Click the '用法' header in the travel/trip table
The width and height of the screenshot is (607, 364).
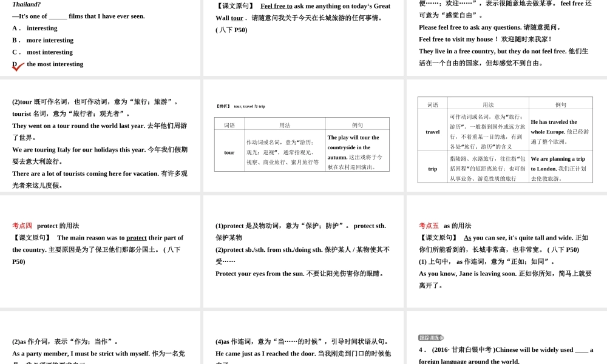(488, 105)
